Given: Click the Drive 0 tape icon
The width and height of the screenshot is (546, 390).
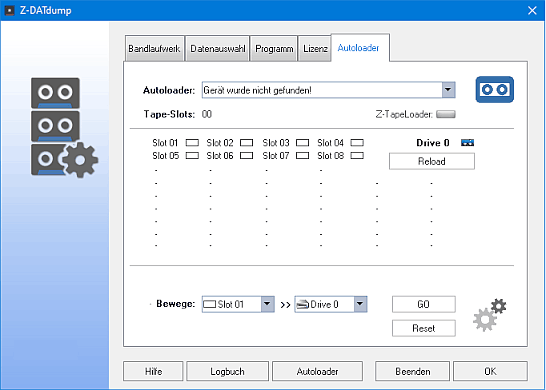Looking at the screenshot, I should click(467, 142).
